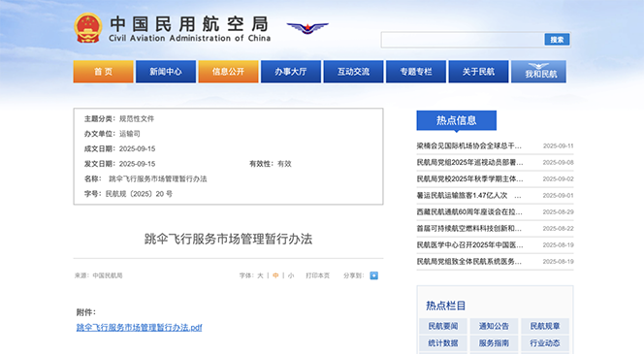Viewport: 644px width, 354px height.
Task: Open news 民航局党组2025年巡视动员部署…
Action: 469,162
